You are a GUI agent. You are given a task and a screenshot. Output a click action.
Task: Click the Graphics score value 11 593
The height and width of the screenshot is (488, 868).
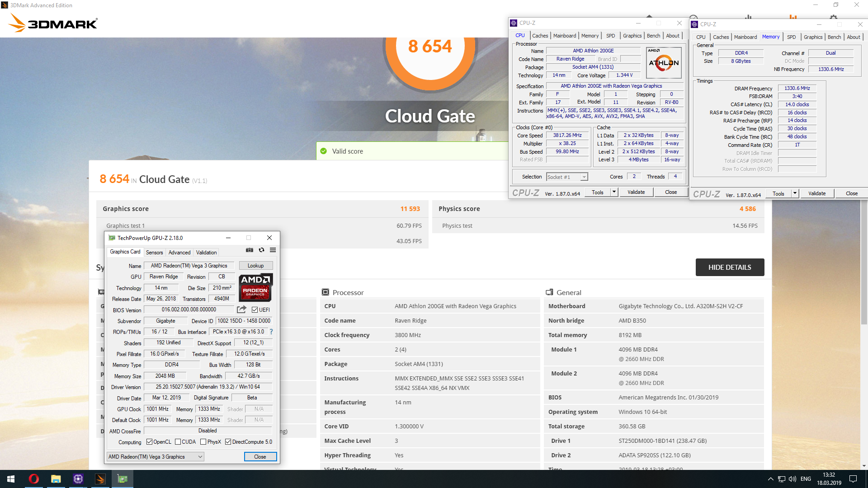(410, 209)
